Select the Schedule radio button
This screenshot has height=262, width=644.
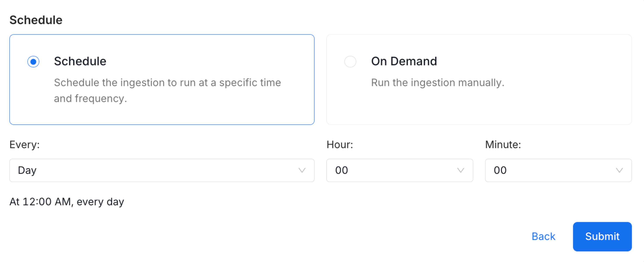pos(34,61)
